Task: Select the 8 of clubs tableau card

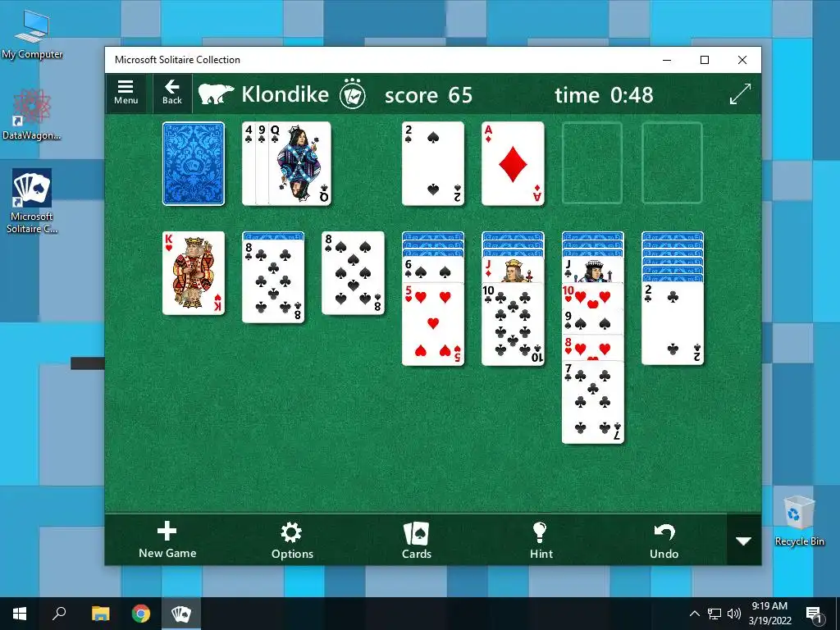Action: pyautogui.click(x=273, y=281)
